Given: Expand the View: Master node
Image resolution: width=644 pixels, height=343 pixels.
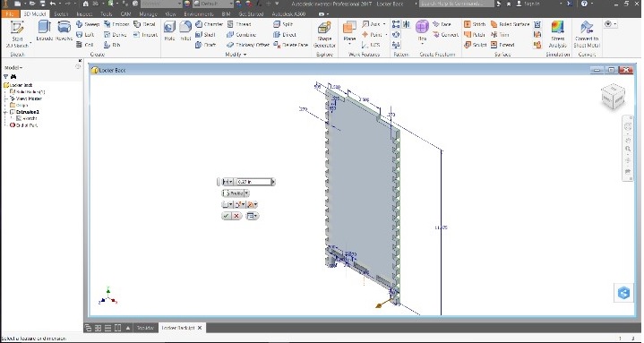Looking at the screenshot, I should [5, 99].
